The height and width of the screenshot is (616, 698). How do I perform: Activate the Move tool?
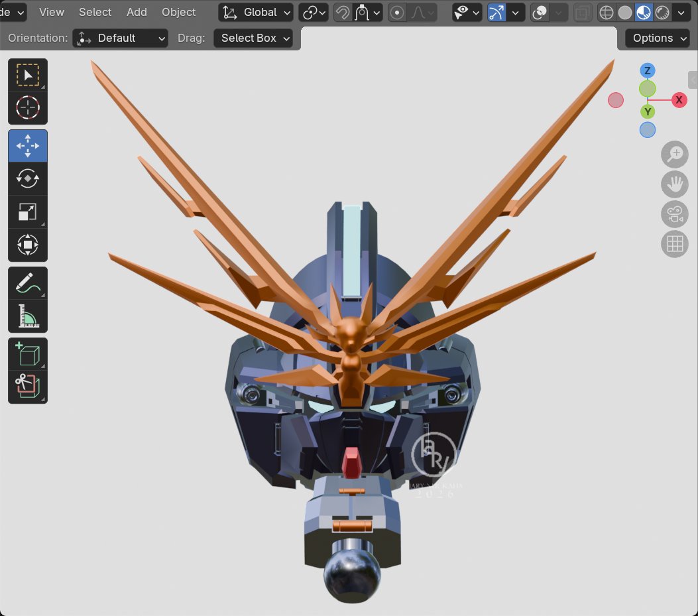point(28,146)
